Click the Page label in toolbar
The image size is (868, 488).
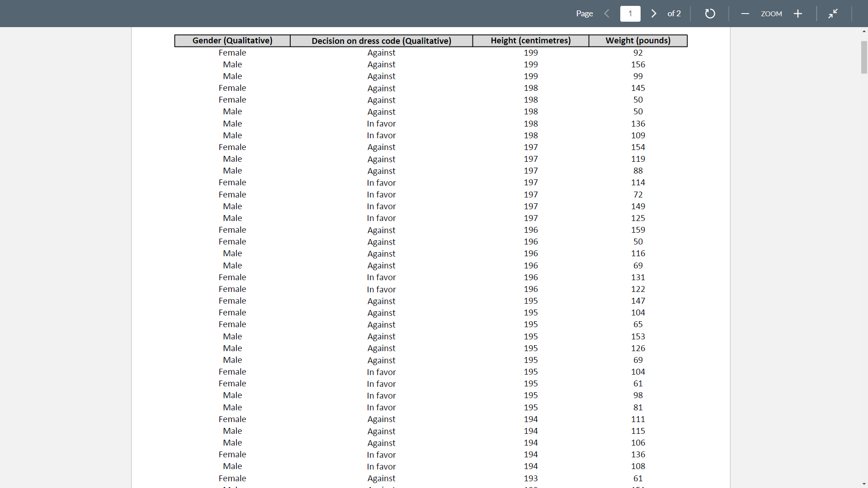click(x=584, y=14)
